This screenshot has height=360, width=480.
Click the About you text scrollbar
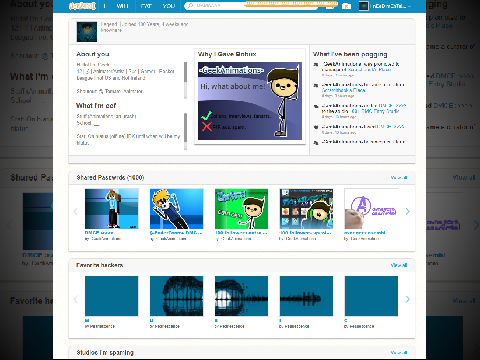coord(185,80)
